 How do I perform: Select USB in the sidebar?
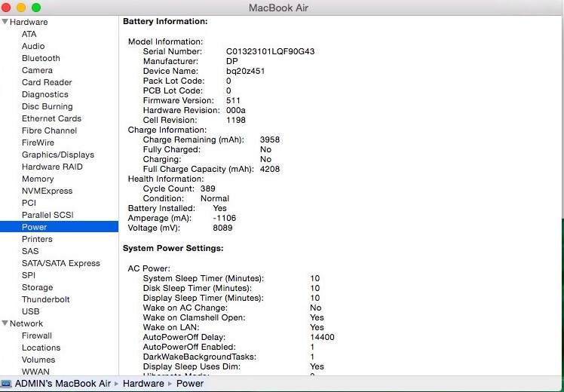pyautogui.click(x=31, y=311)
